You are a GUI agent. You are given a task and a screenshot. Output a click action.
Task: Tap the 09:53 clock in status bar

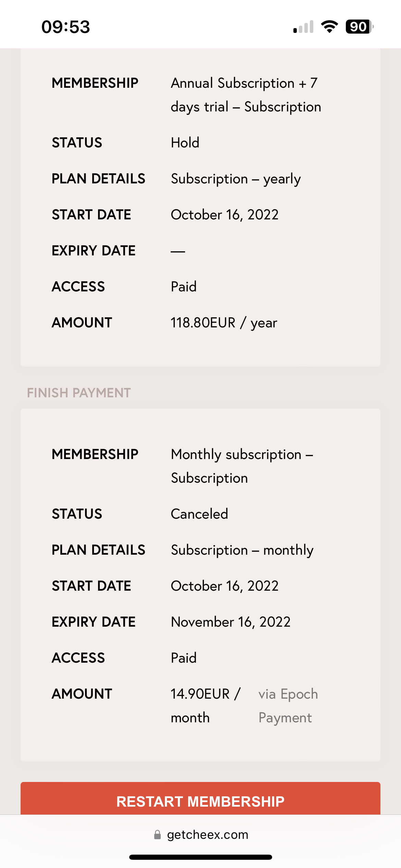[x=65, y=27]
